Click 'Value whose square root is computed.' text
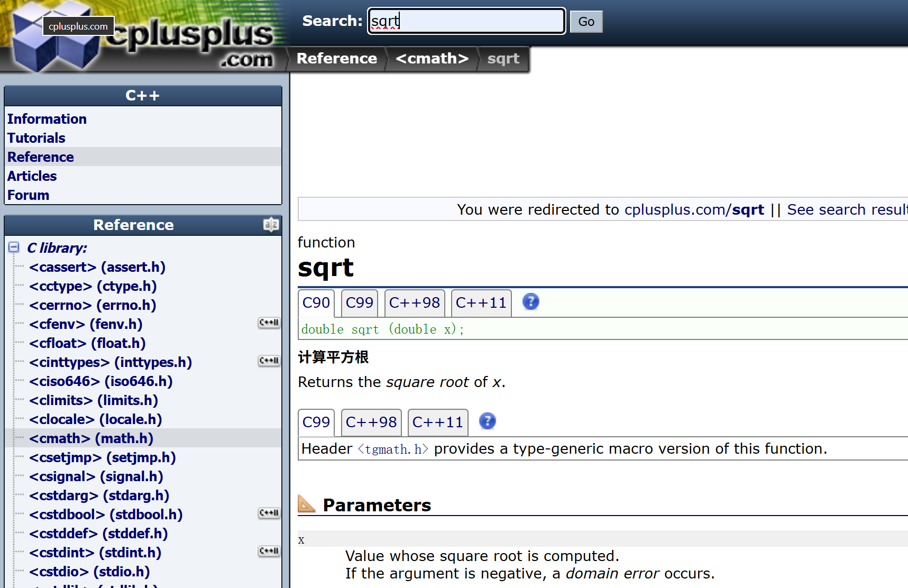Screen dimensions: 908x588 482,556
